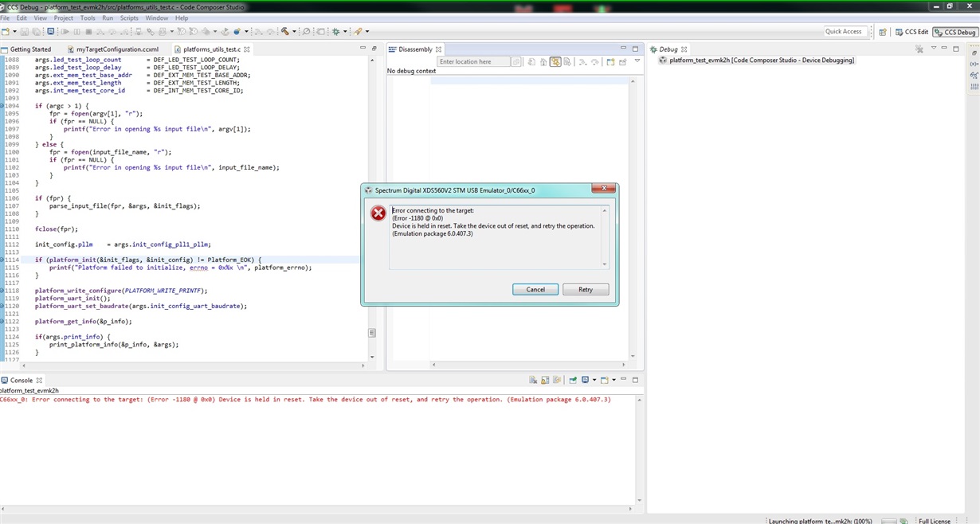Click the red console error message
Image resolution: width=980 pixels, height=524 pixels.
point(305,400)
